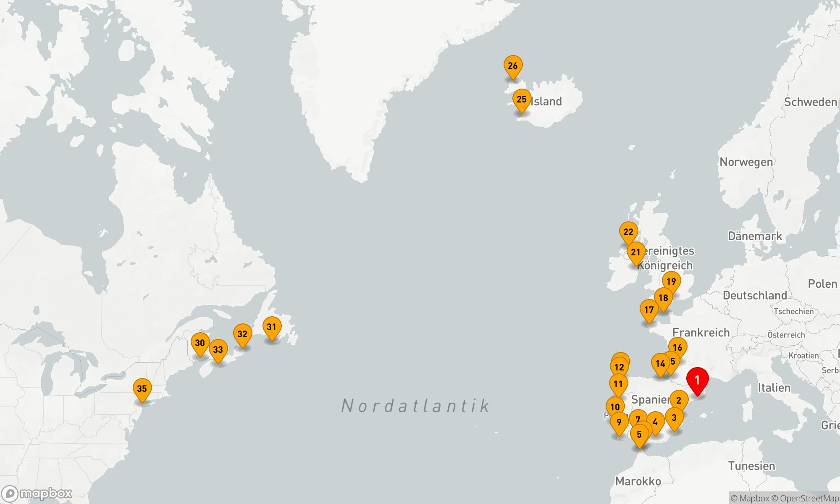The height and width of the screenshot is (504, 840).
Task: Click orange marker 31 on Newfoundland
Action: (x=272, y=327)
